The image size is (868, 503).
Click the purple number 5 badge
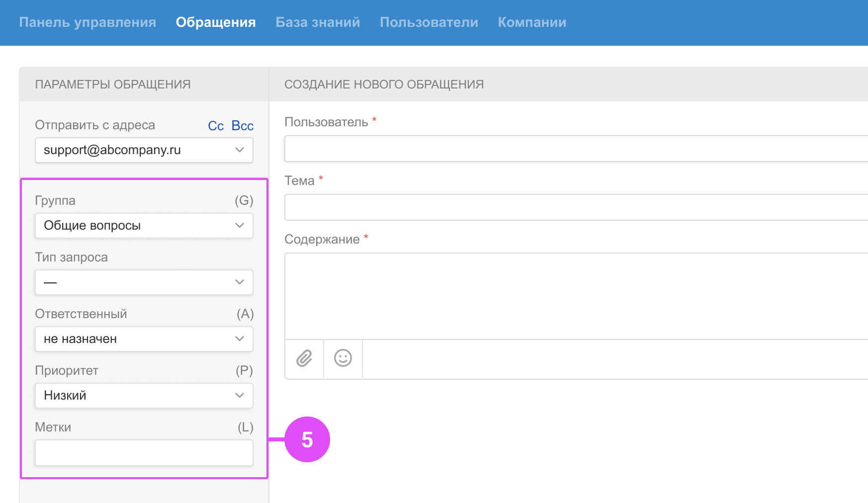tap(307, 439)
